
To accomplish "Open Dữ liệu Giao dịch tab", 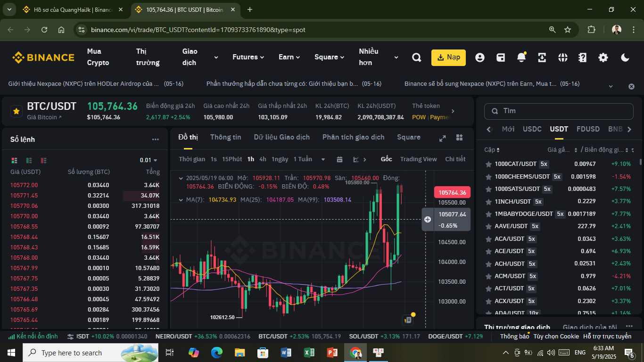I will [281, 137].
